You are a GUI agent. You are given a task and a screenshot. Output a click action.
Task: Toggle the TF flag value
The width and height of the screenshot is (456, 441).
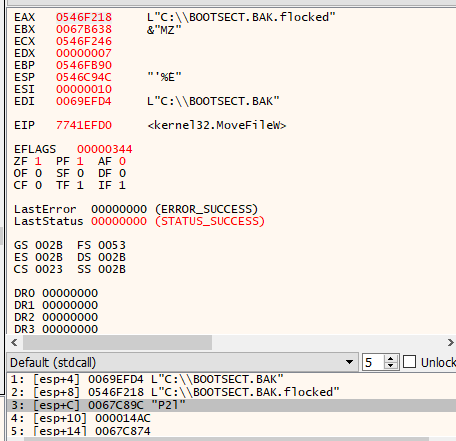click(x=80, y=185)
